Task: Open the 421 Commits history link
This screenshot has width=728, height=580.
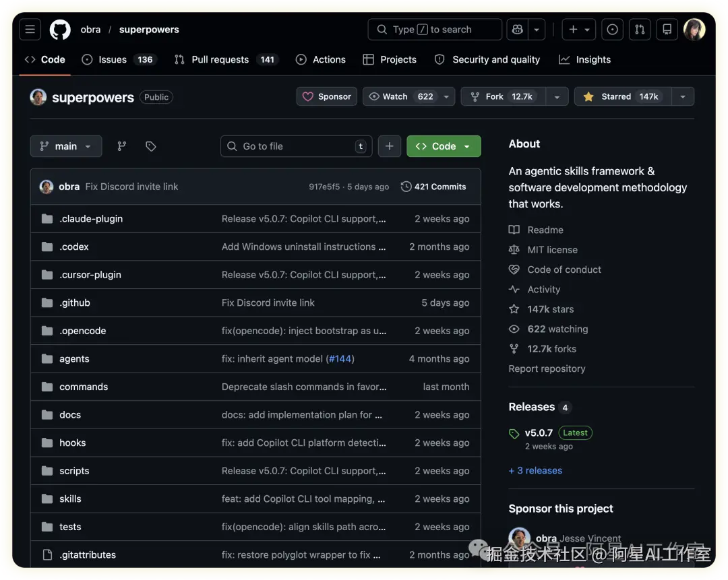Action: coord(433,187)
